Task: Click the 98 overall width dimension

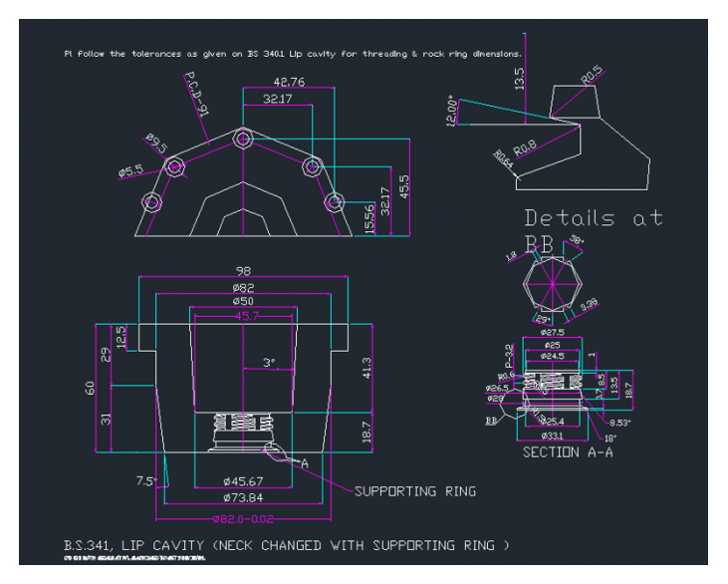Action: point(243,271)
